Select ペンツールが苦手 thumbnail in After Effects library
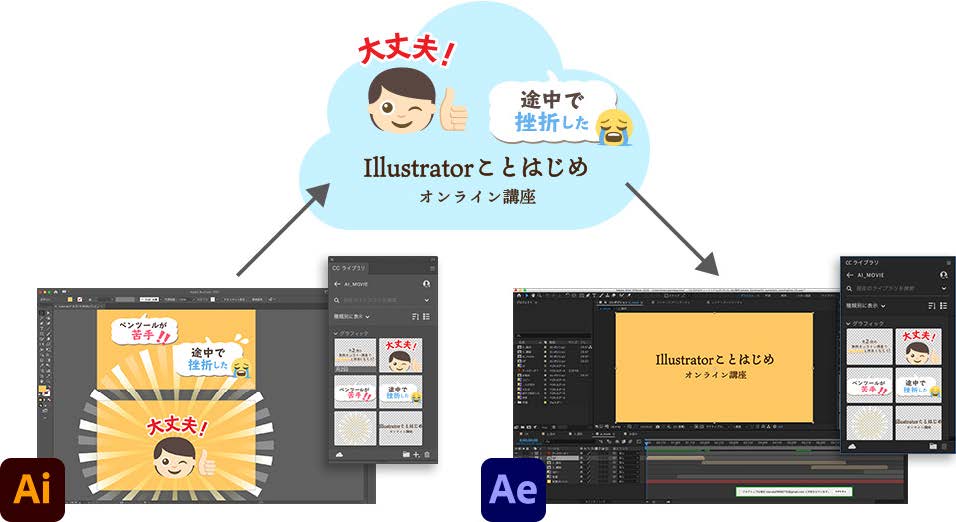Screen dimensions: 956x522 click(869, 385)
